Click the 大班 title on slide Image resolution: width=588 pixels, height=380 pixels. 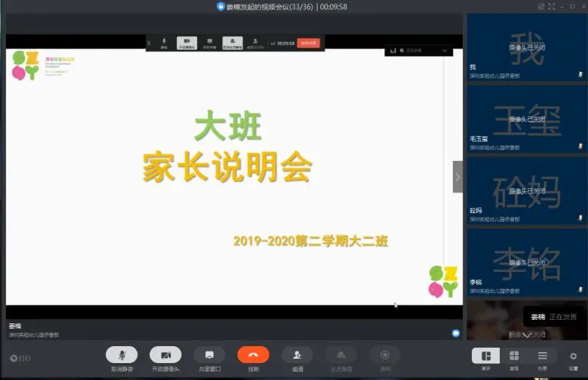[x=228, y=125]
